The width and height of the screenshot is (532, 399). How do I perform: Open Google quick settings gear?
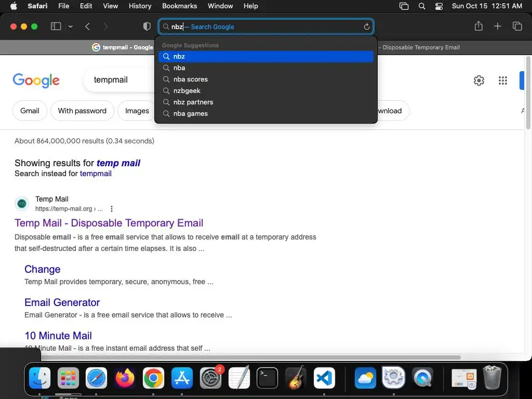[x=478, y=81]
